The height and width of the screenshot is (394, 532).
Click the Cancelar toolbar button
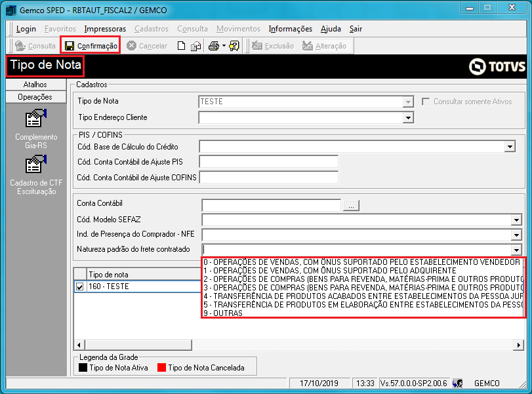click(x=147, y=46)
